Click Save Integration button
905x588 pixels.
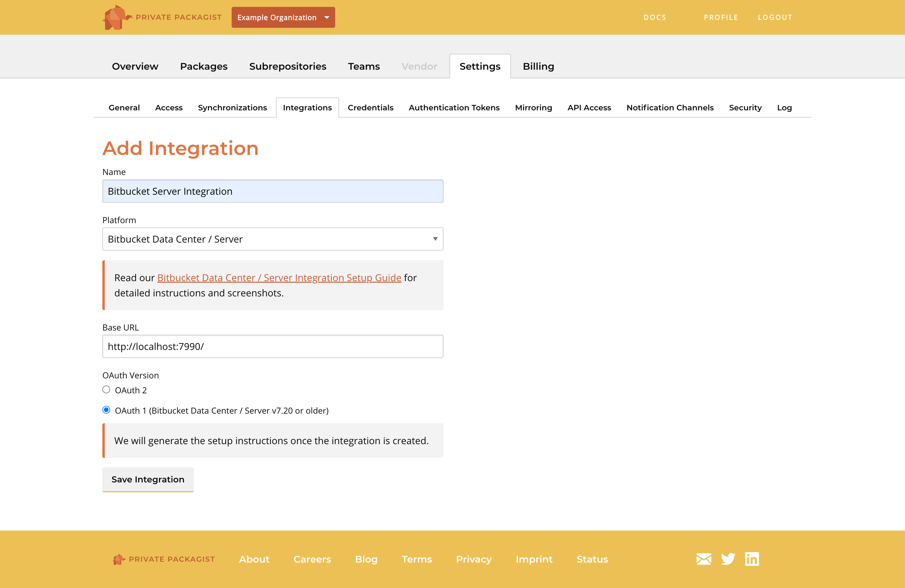pyautogui.click(x=148, y=479)
